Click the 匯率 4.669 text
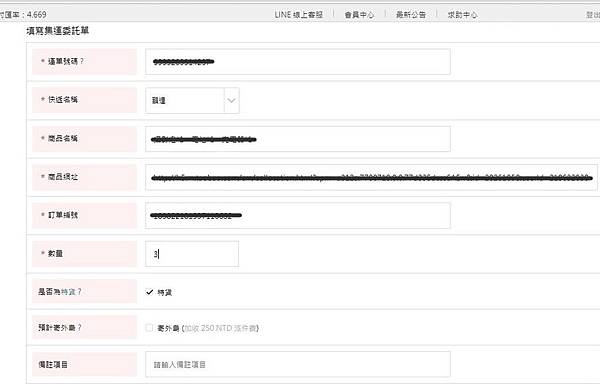The height and width of the screenshot is (386, 600). click(x=23, y=15)
